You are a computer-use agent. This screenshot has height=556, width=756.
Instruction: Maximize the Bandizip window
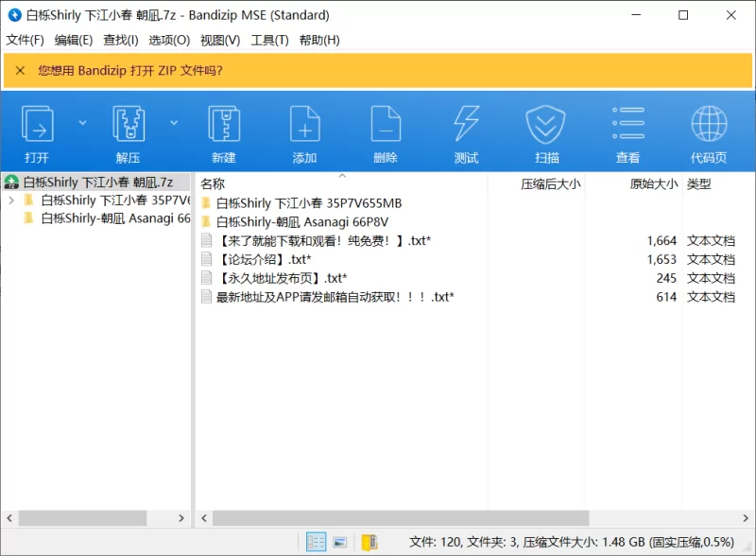(683, 15)
